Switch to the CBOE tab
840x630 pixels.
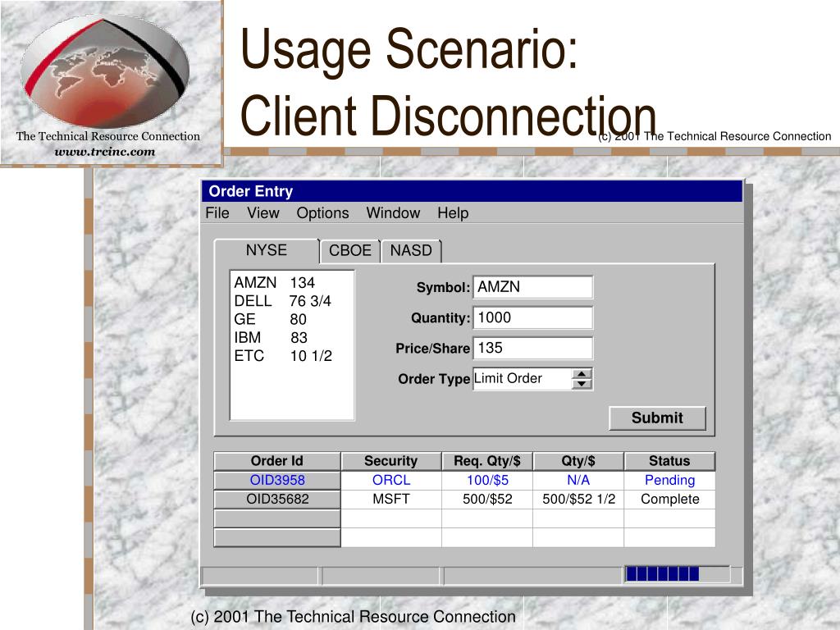349,251
